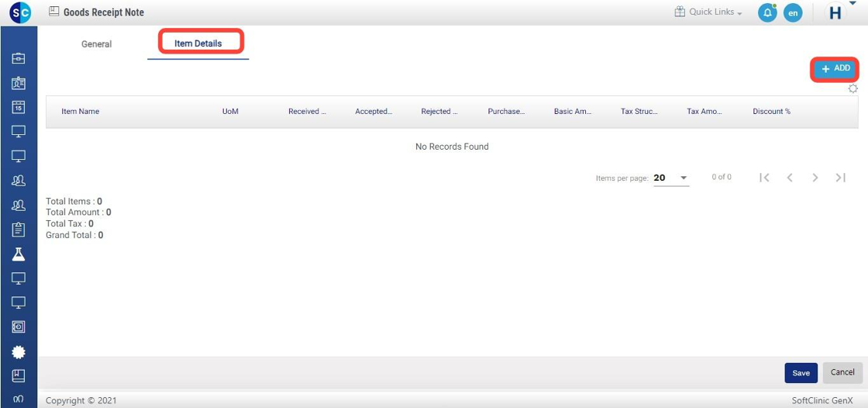Click the safe vault sidebar icon
This screenshot has width=868, height=408.
(x=19, y=327)
